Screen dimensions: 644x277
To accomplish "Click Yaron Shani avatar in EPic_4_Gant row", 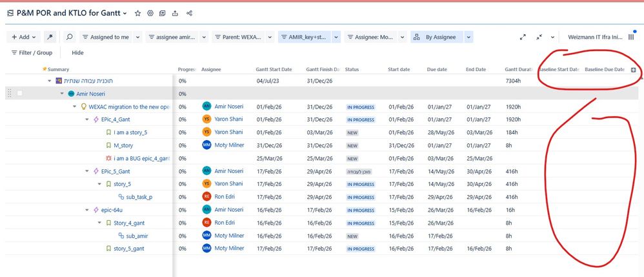I will [206, 119].
